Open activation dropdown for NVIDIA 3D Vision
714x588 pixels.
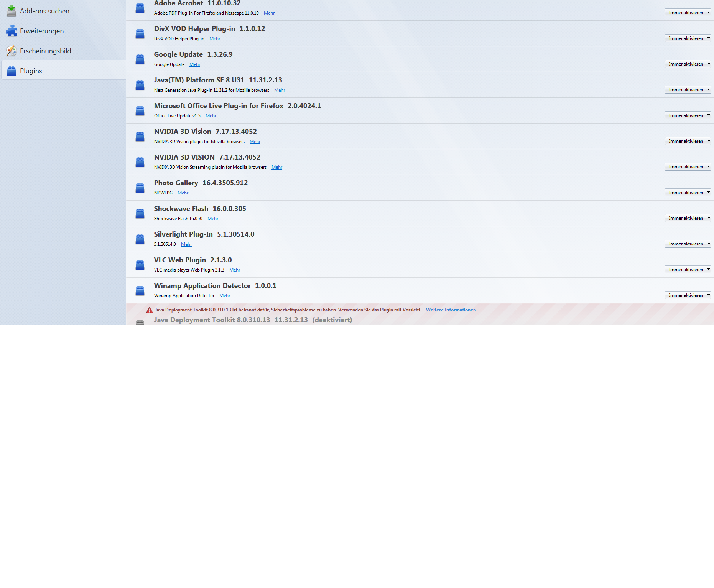tap(688, 141)
